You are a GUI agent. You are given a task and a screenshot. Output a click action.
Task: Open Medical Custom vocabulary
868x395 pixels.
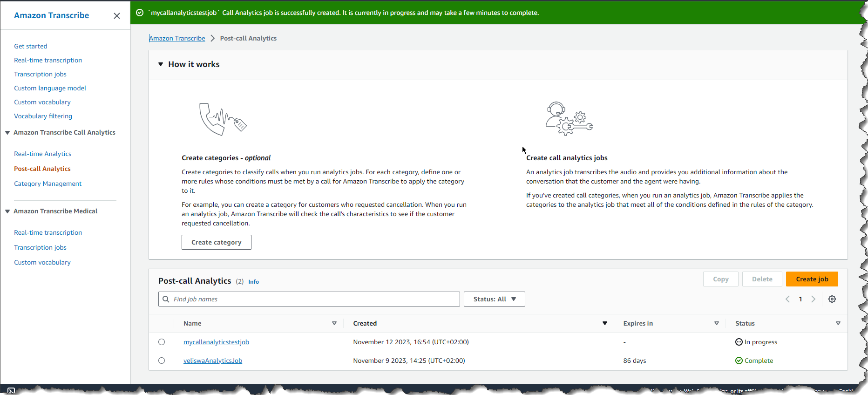pyautogui.click(x=42, y=262)
